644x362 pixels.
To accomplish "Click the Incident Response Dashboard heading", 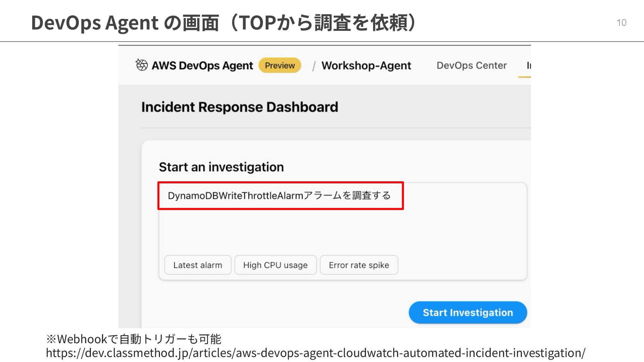I will (239, 107).
